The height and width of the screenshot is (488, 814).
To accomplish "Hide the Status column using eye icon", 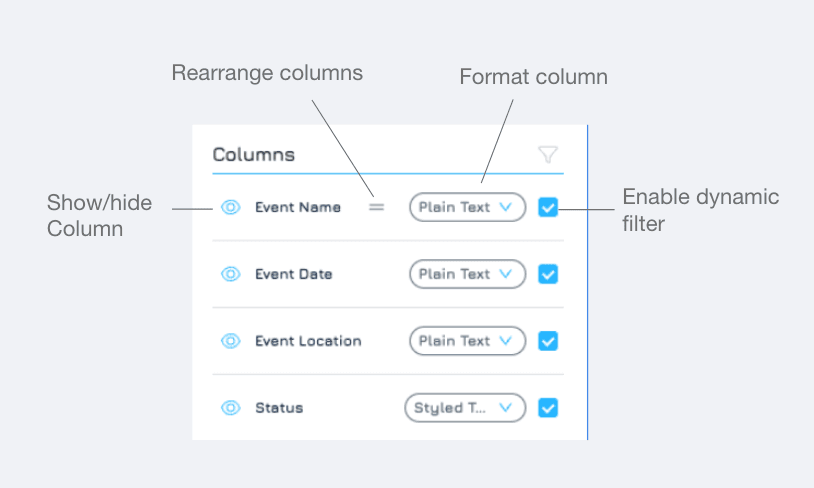I will (230, 408).
